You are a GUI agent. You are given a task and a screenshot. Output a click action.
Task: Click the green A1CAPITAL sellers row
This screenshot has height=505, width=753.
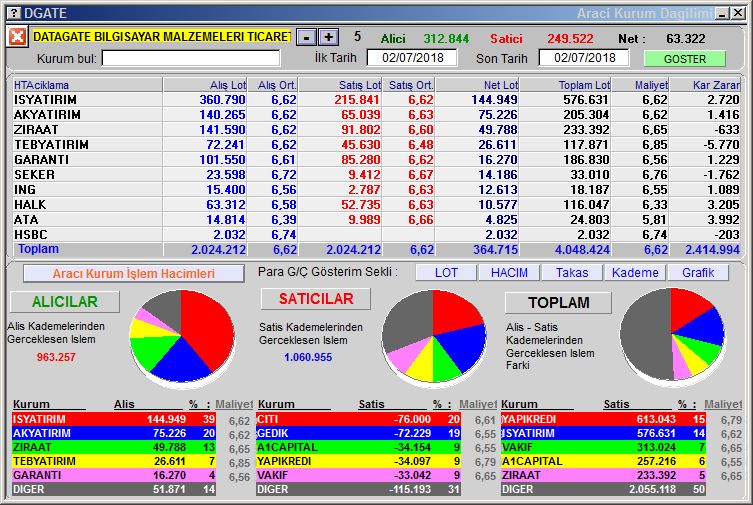tap(358, 447)
